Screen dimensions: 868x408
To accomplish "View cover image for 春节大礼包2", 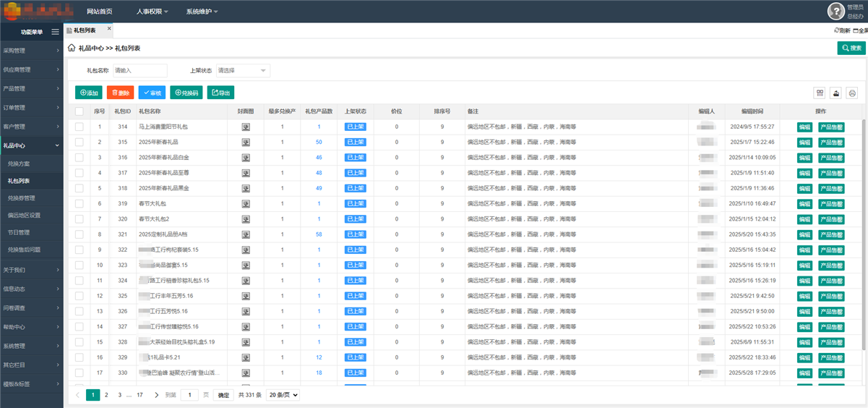I will coord(246,218).
